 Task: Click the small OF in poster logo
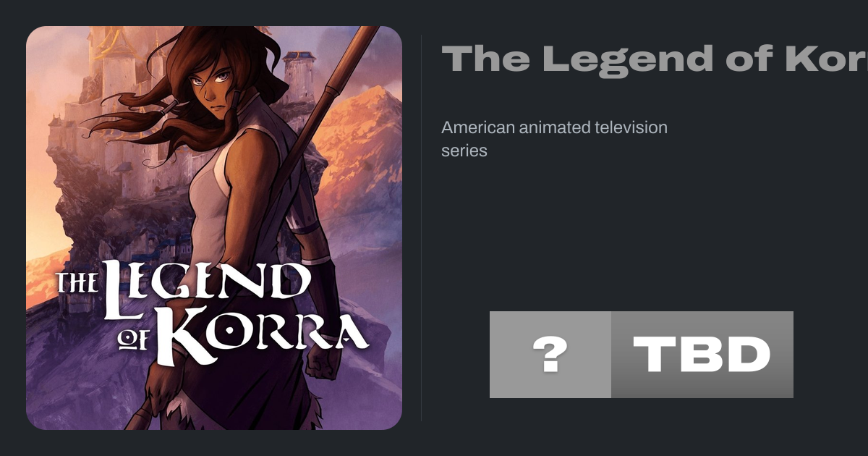pyautogui.click(x=139, y=337)
